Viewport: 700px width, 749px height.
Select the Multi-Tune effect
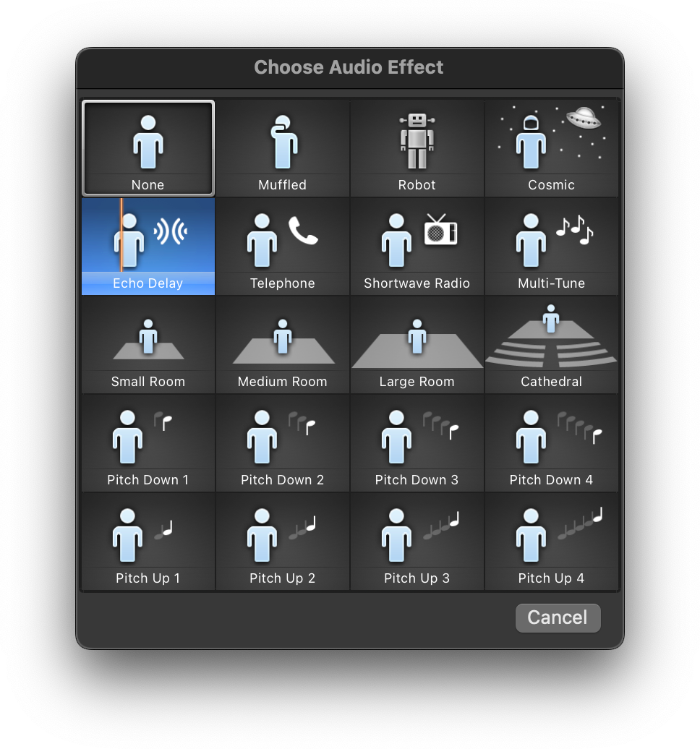(552, 247)
